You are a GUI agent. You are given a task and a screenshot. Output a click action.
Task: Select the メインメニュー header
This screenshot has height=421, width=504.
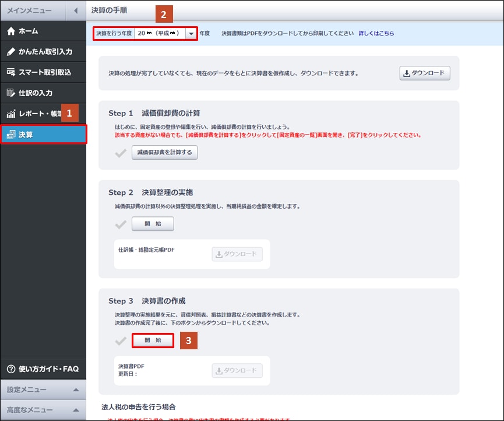tap(29, 10)
